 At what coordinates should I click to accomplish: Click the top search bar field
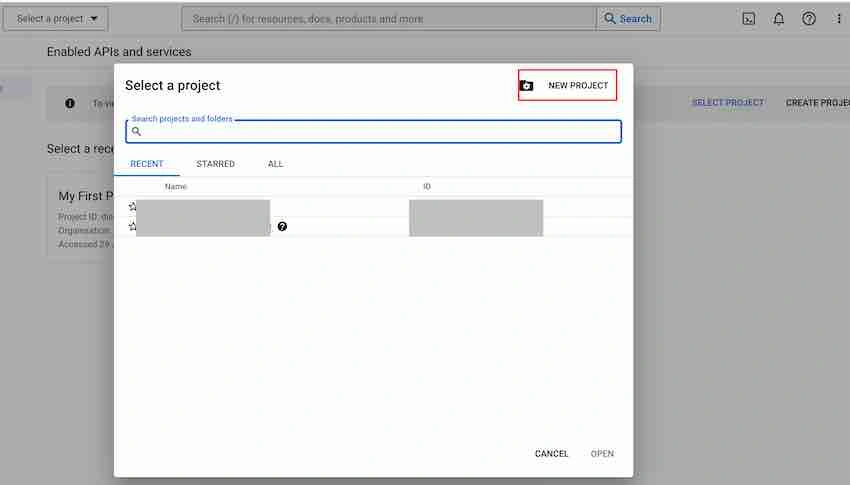pos(389,19)
